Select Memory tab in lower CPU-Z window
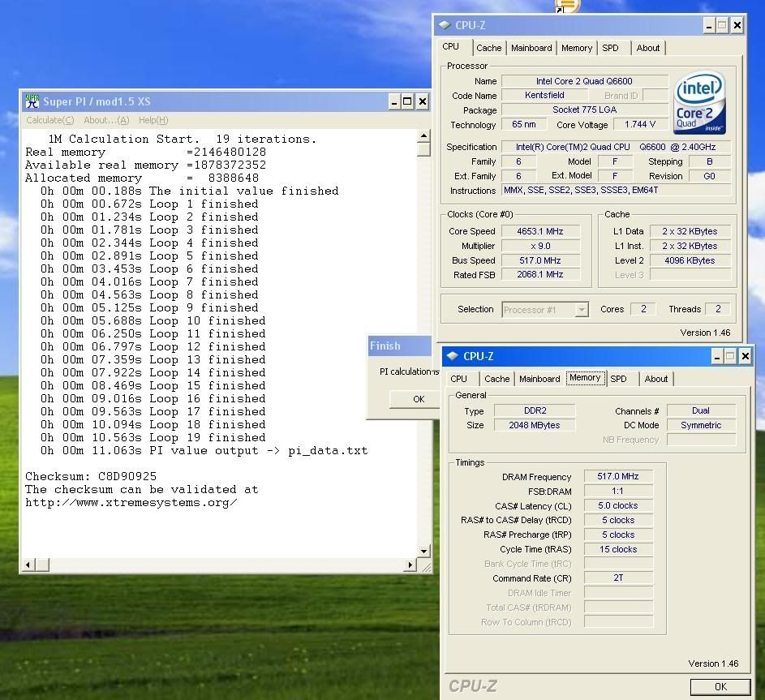The width and height of the screenshot is (765, 700). 586,377
